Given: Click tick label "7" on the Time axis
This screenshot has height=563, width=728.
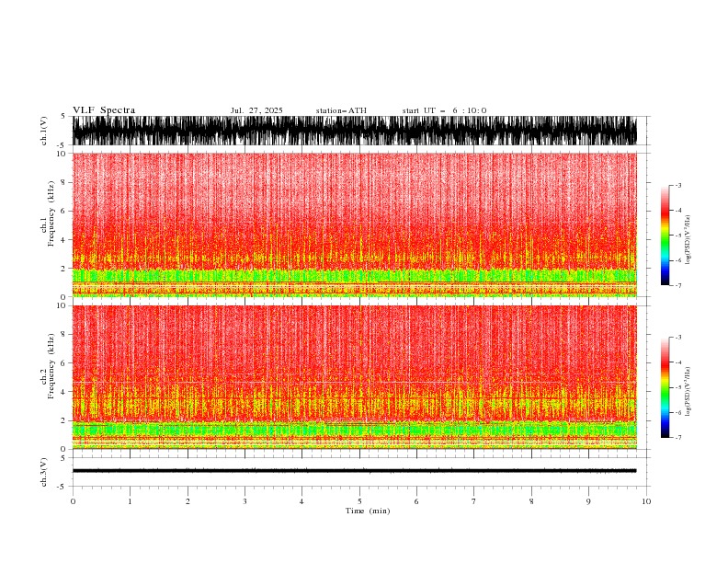Looking at the screenshot, I should coord(474,501).
